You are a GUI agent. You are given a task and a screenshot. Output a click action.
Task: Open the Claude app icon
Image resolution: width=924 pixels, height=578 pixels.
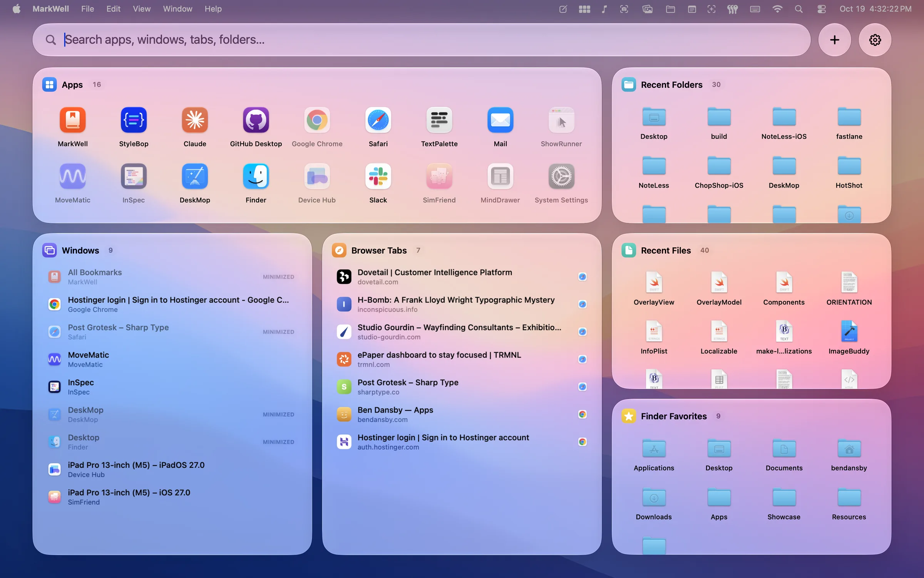195,120
